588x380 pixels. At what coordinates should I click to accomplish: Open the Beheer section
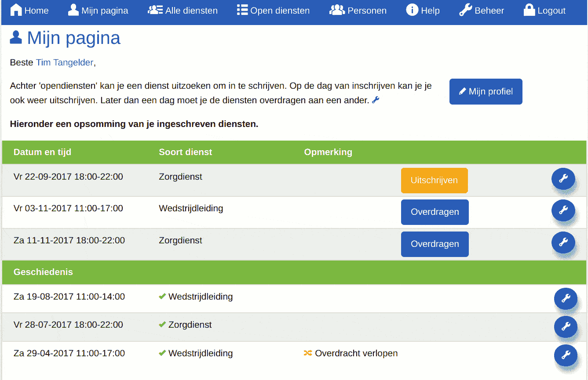click(482, 10)
